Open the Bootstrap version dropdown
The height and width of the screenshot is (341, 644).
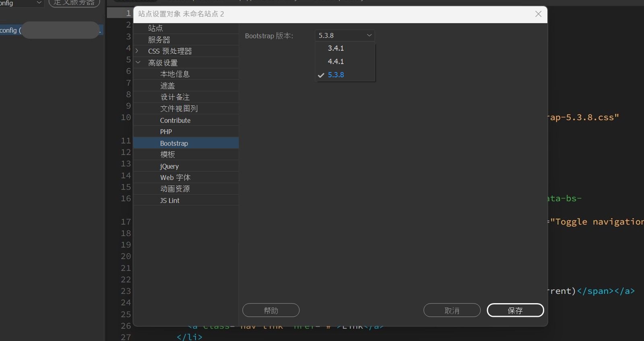tap(345, 35)
